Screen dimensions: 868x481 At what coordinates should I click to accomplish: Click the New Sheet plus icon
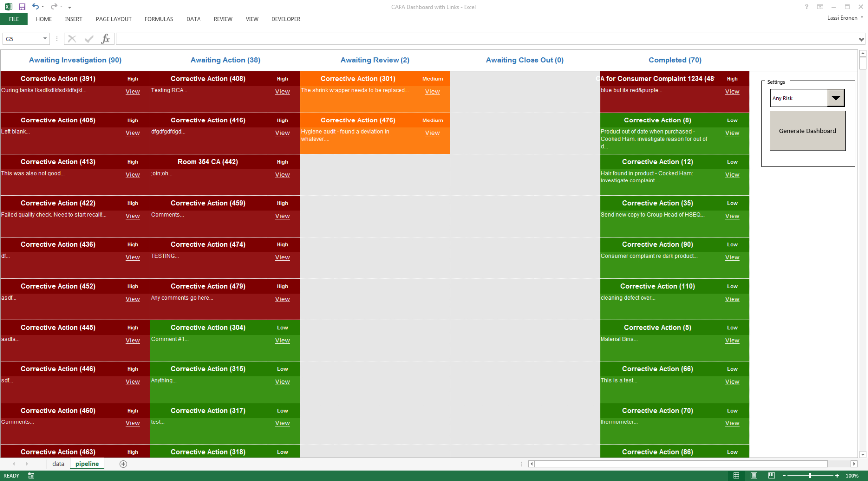click(123, 464)
